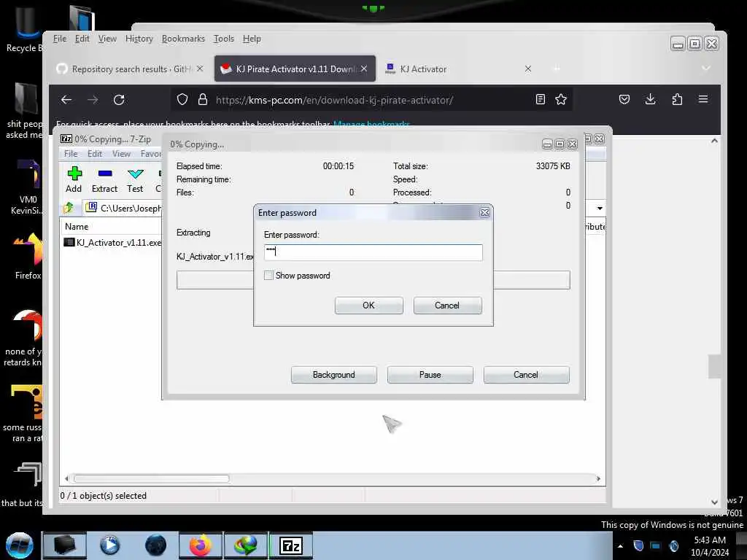Show hidden tray icons arrow
Image resolution: width=747 pixels, height=560 pixels.
coord(620,546)
